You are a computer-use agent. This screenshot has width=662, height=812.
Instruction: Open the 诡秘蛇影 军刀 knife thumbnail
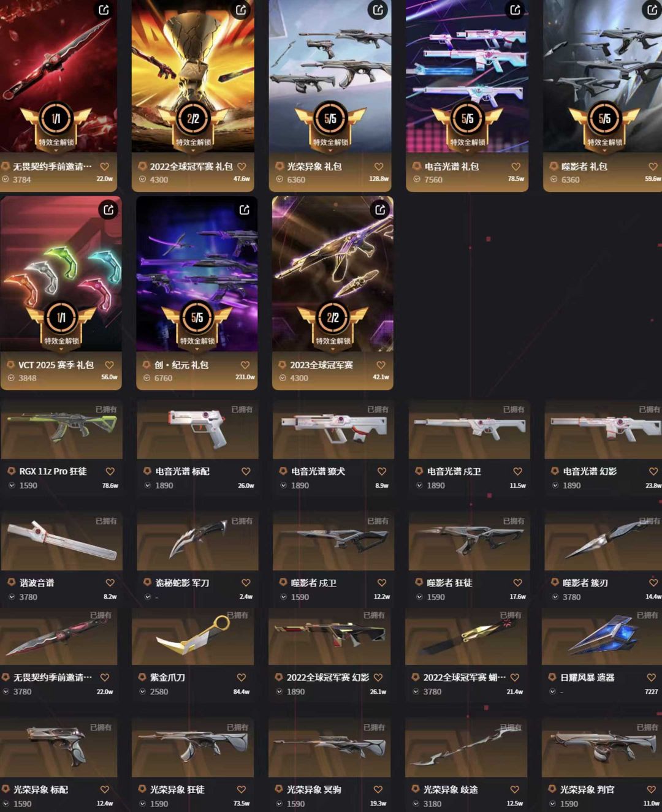click(x=197, y=542)
